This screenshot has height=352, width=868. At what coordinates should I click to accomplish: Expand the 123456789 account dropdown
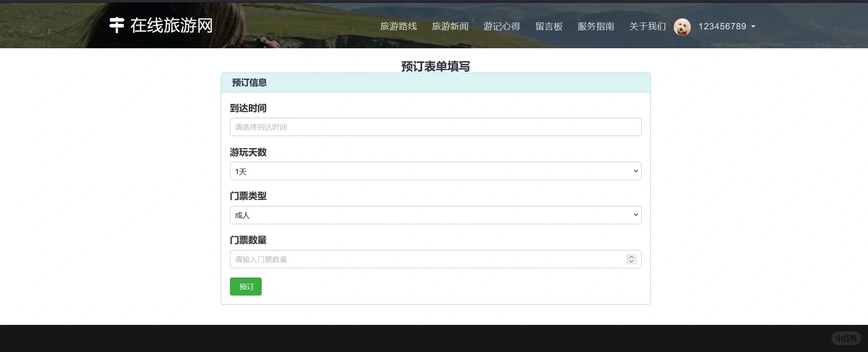click(727, 27)
